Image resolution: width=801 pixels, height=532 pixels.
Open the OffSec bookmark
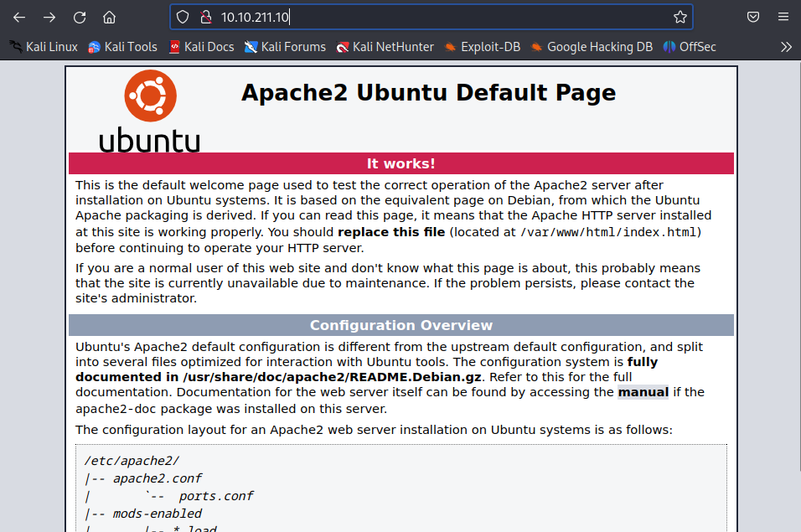pyautogui.click(x=690, y=47)
